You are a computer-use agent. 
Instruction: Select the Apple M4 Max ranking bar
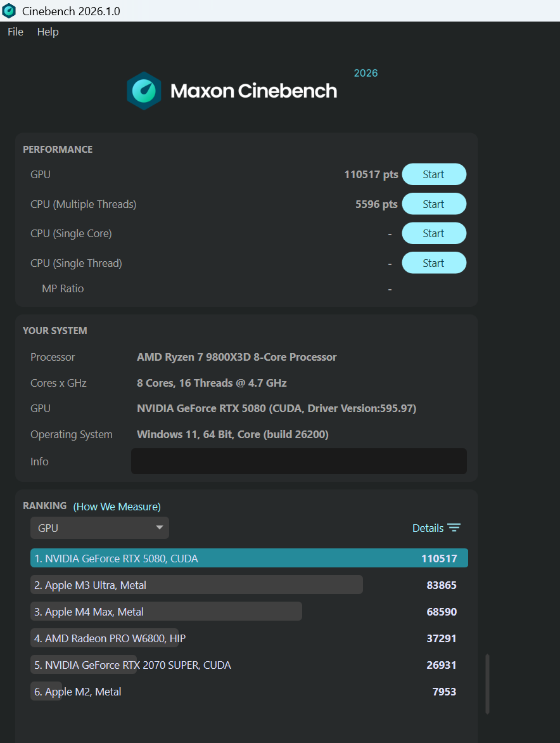[166, 612]
